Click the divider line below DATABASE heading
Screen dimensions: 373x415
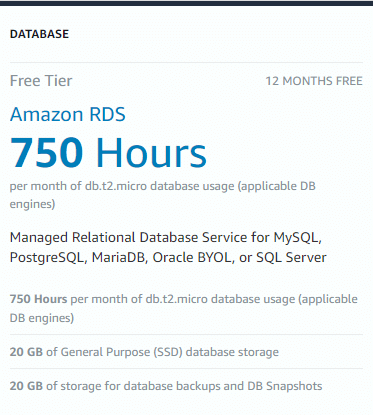point(186,62)
